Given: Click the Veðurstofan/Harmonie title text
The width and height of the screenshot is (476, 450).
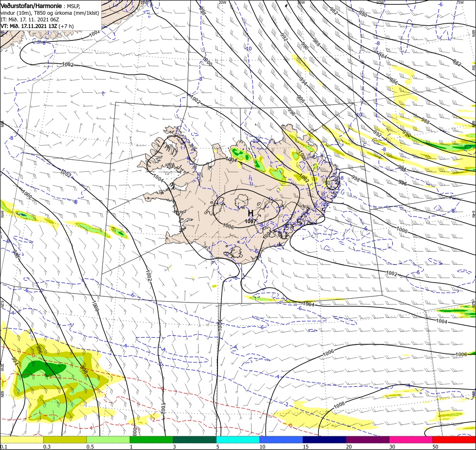Looking at the screenshot, I should (31, 6).
